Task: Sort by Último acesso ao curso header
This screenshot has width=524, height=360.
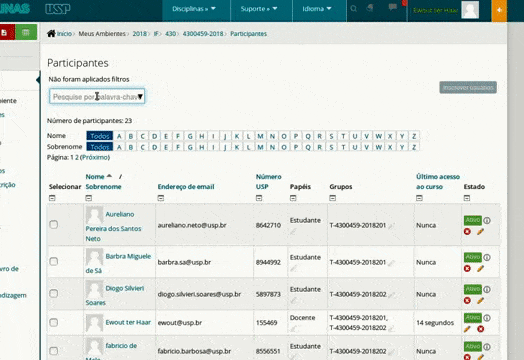Action: click(438, 182)
